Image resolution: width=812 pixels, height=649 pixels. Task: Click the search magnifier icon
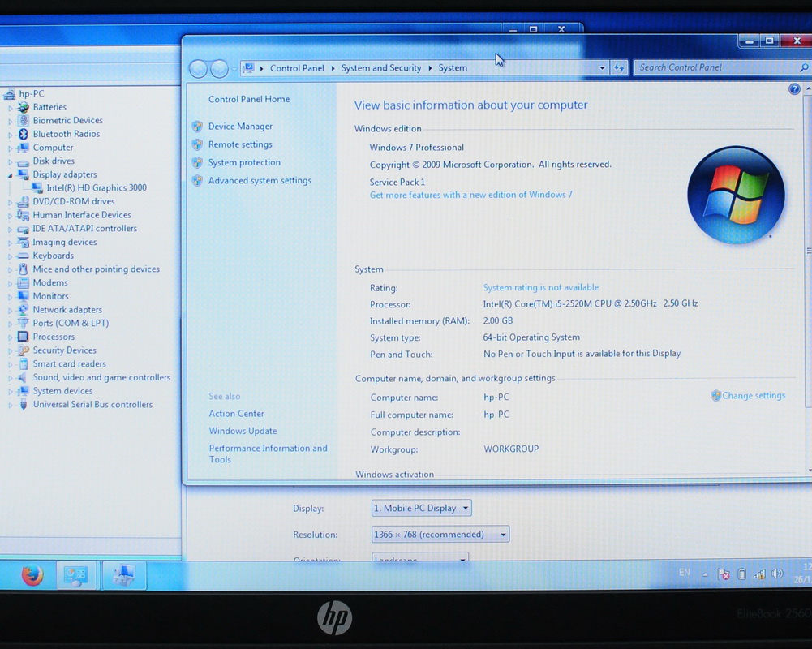[x=803, y=67]
